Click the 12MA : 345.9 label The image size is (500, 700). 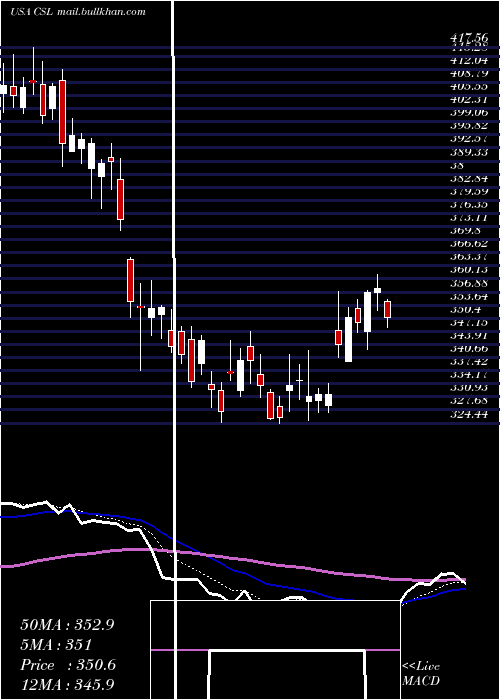pos(67,685)
